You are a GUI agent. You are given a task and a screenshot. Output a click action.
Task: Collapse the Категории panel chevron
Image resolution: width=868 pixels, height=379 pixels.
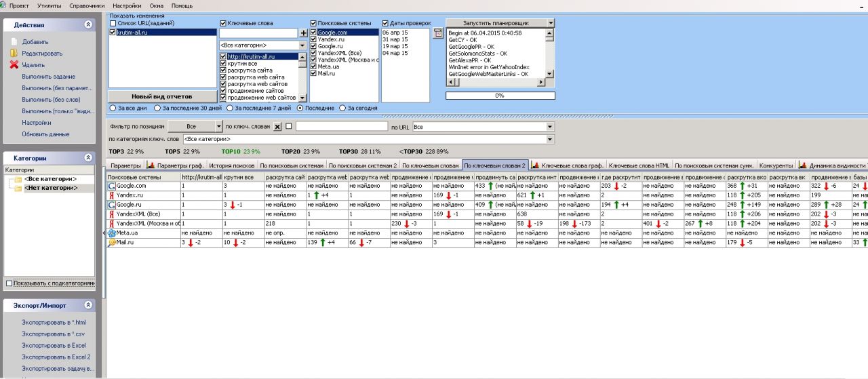(88, 157)
